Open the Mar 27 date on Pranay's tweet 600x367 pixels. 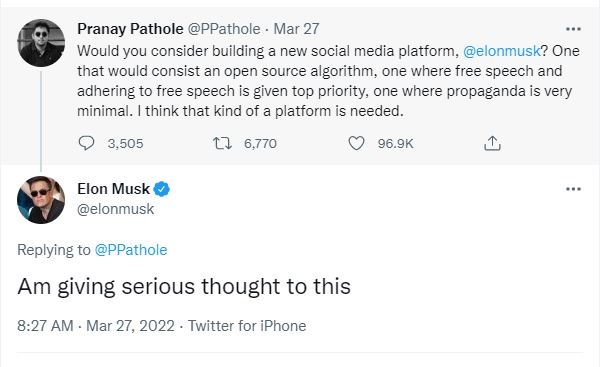tap(296, 29)
